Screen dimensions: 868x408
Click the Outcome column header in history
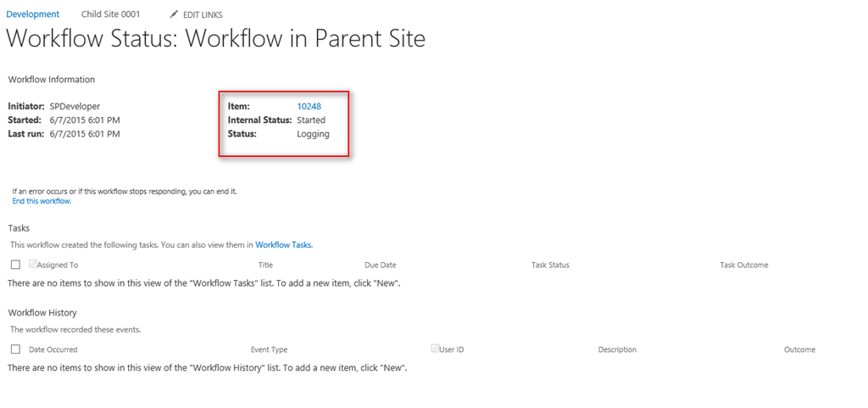point(799,349)
